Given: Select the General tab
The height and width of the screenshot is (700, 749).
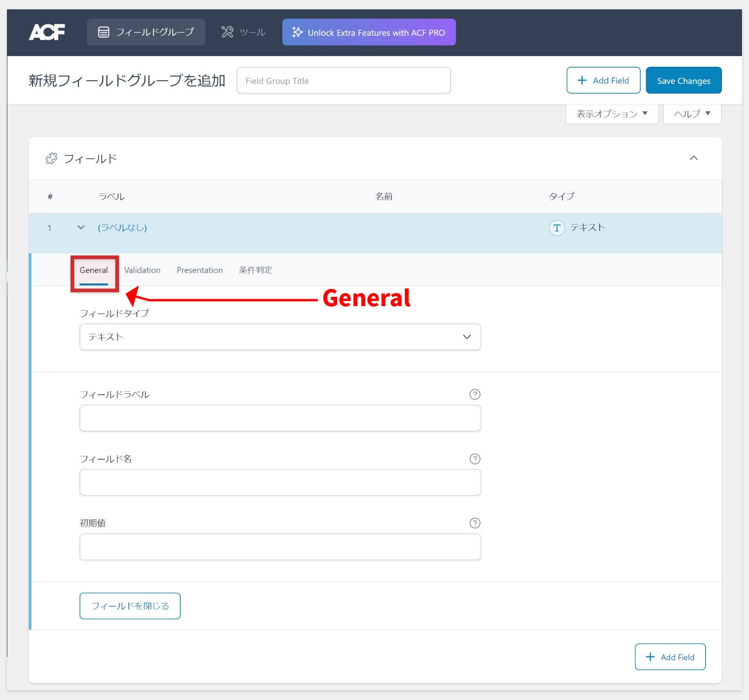Looking at the screenshot, I should pos(94,270).
